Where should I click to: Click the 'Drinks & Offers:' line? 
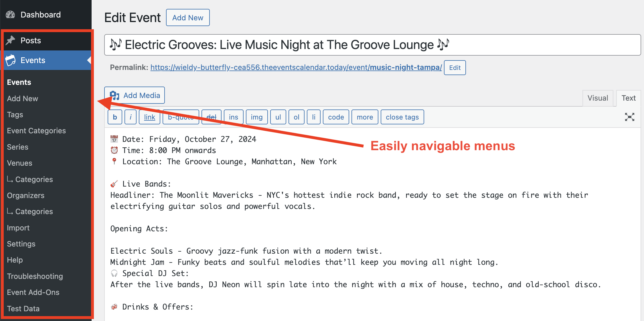coord(152,307)
